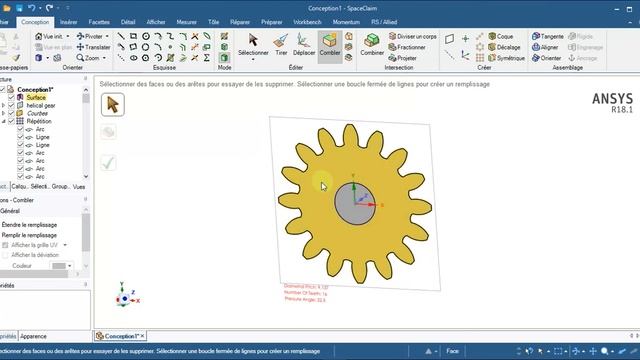This screenshot has width=640, height=360.
Task: Click the Translater pan tool
Action: pyautogui.click(x=93, y=47)
